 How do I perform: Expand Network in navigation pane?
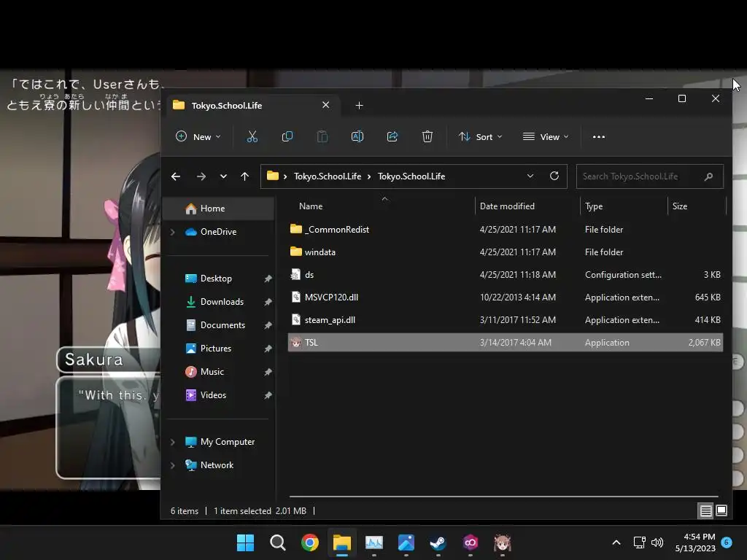(172, 465)
